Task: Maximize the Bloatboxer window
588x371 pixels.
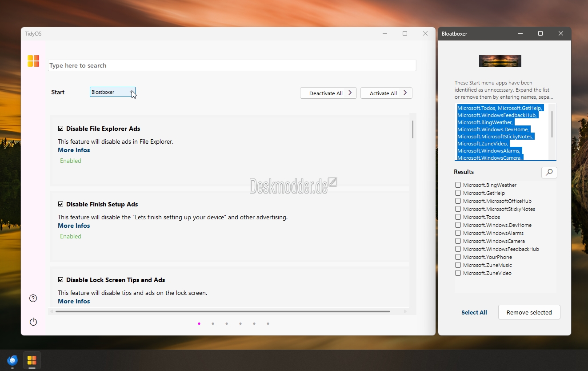Action: (540, 33)
